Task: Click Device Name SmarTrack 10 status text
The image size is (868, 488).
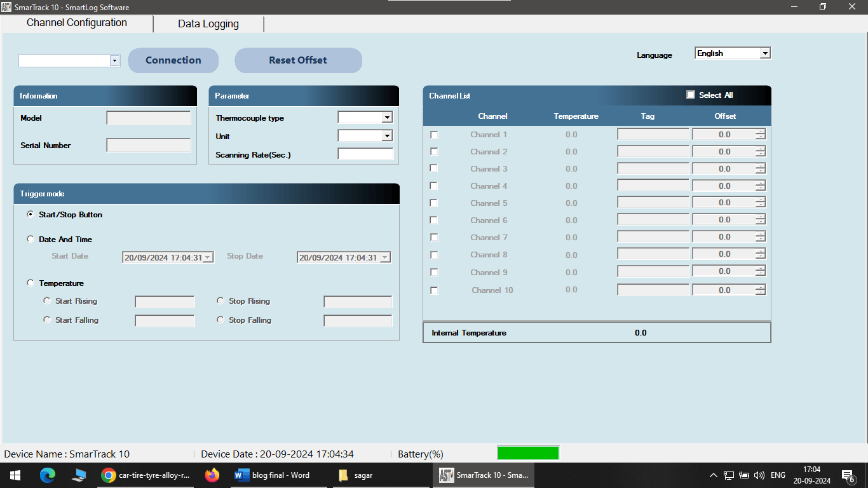Action: click(x=67, y=454)
